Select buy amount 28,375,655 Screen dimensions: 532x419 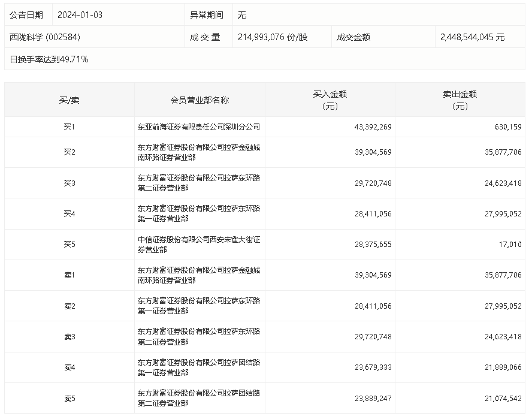[x=373, y=245]
